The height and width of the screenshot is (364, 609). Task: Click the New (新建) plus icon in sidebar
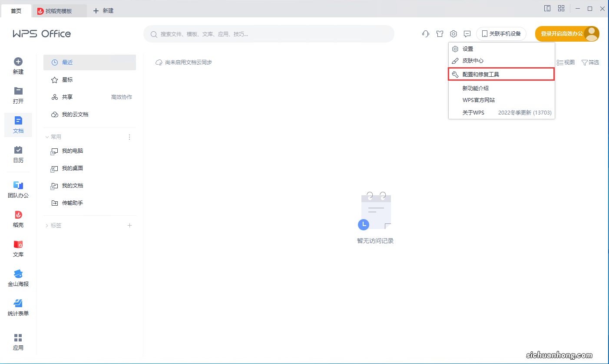(x=18, y=62)
